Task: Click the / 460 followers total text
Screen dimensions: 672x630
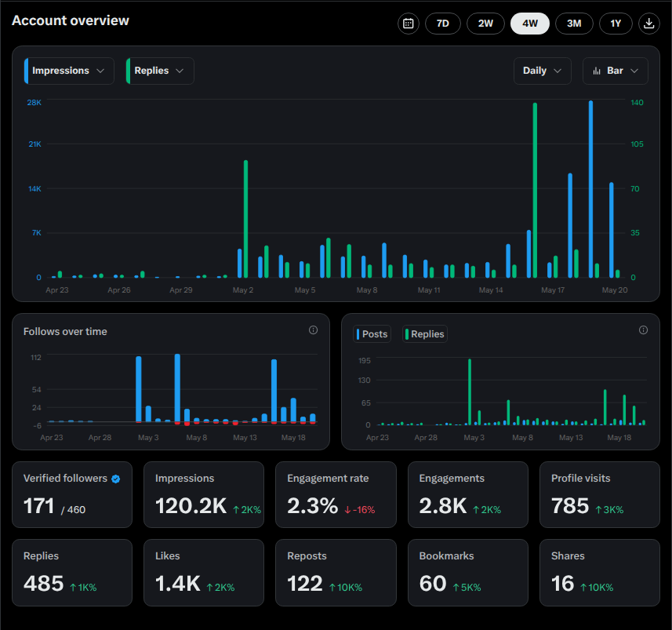Action: point(73,510)
